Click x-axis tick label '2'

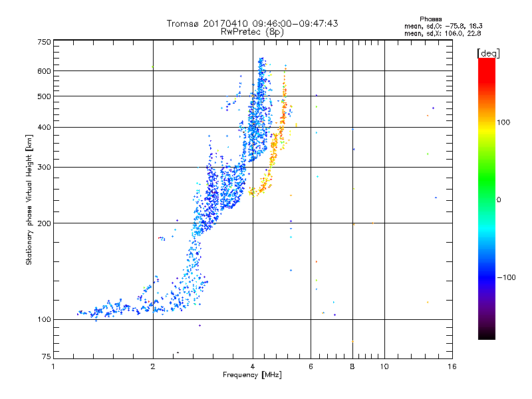(153, 366)
